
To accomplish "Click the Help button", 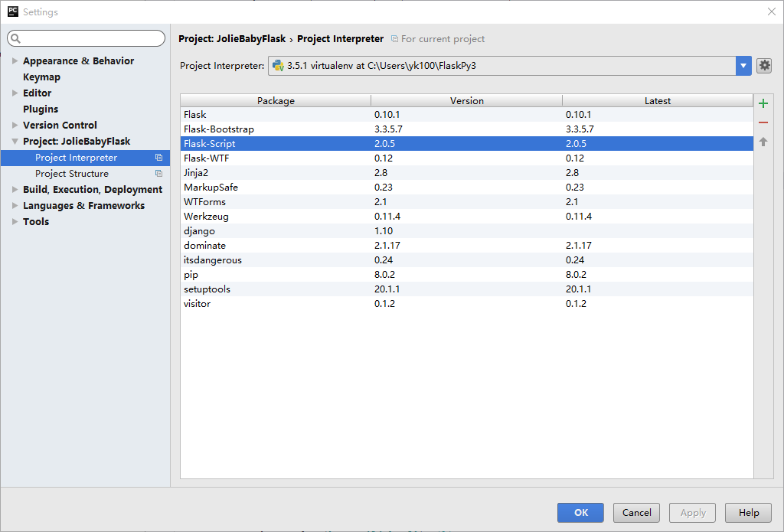I will 749,513.
